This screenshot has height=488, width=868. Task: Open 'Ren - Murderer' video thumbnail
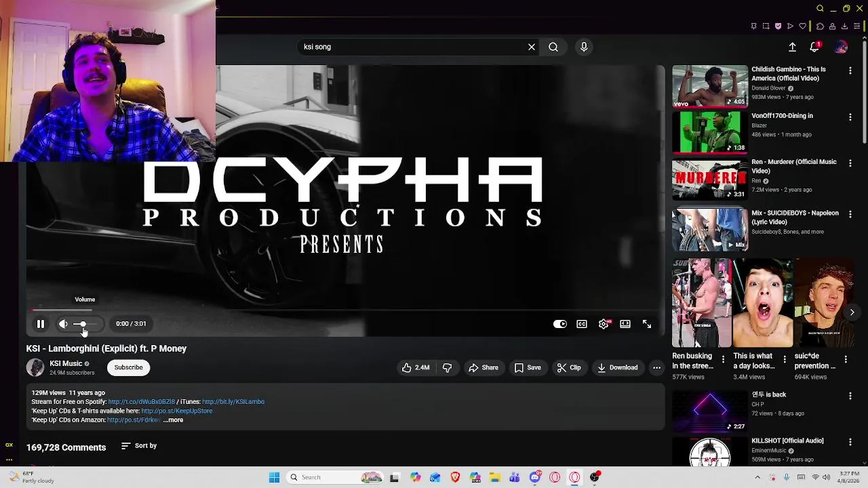(x=710, y=178)
